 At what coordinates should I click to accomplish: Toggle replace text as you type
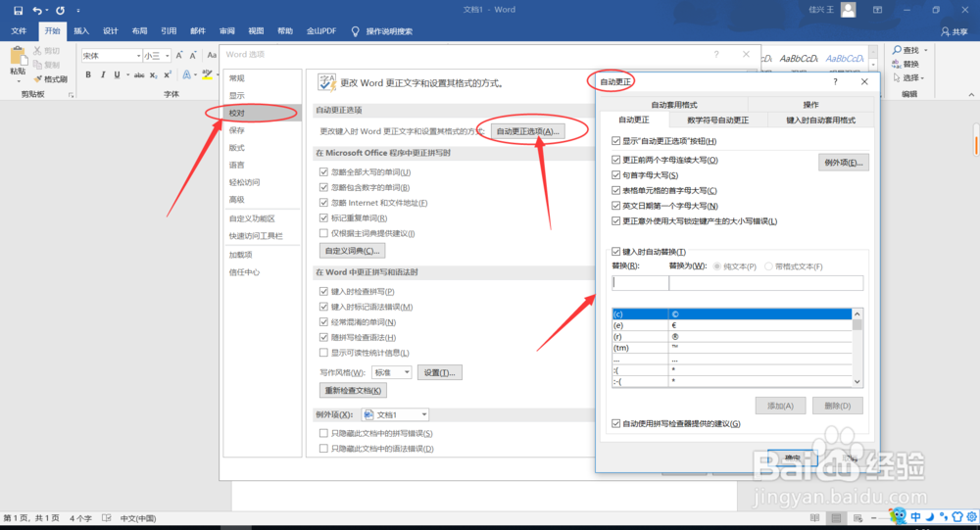[615, 252]
